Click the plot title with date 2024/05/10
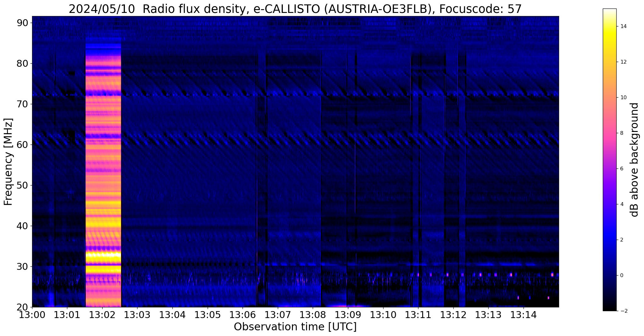 pyautogui.click(x=295, y=9)
